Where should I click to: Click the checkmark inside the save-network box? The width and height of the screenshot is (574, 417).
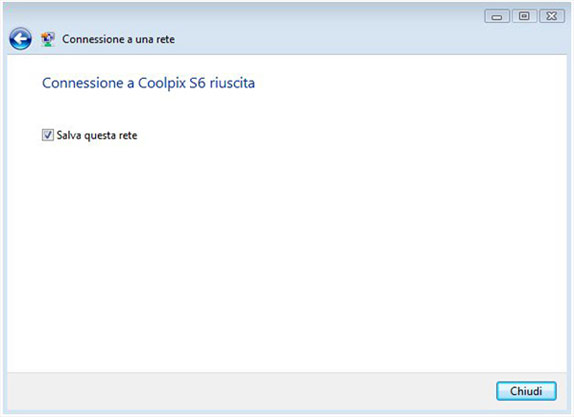[x=48, y=135]
